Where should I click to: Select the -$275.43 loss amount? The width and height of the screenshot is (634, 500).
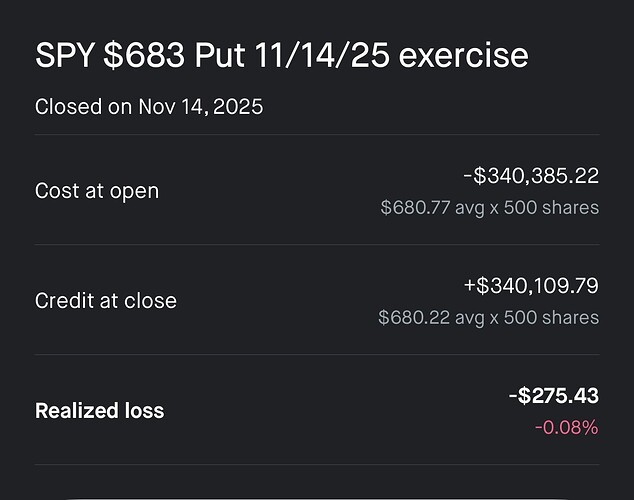(553, 396)
